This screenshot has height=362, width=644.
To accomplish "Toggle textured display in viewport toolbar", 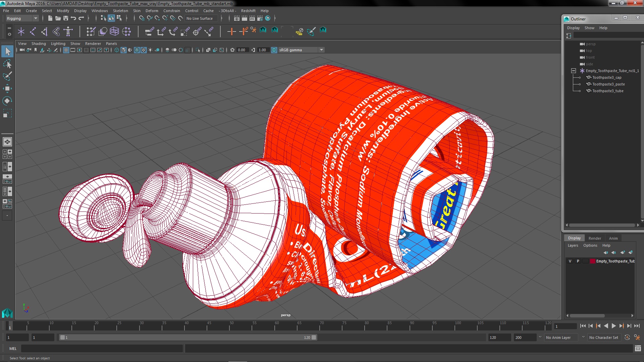I will [x=144, y=50].
